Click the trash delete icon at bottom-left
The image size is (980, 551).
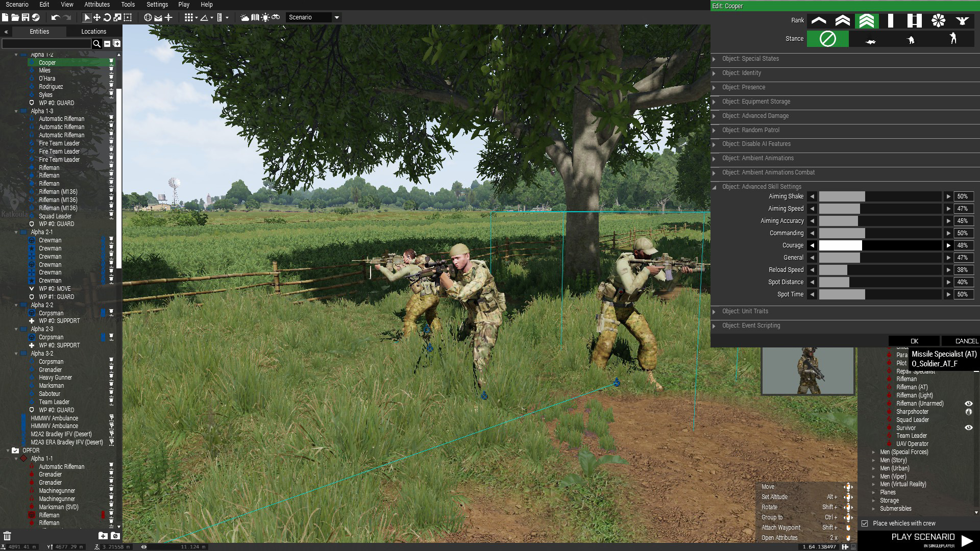coord(7,536)
